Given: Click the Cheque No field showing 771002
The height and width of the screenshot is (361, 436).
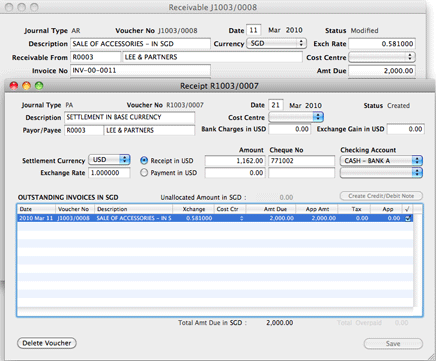Looking at the screenshot, I should [301, 161].
